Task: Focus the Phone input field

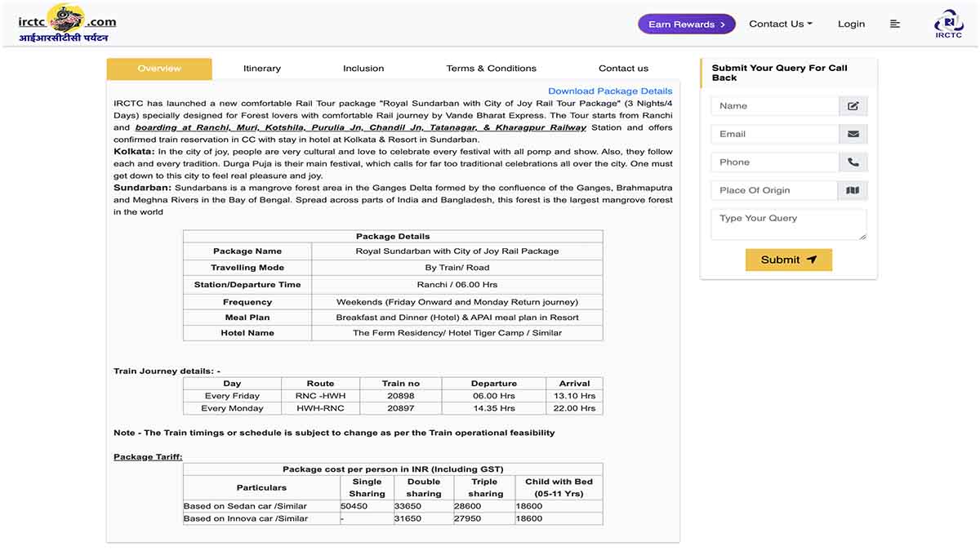Action: click(775, 162)
